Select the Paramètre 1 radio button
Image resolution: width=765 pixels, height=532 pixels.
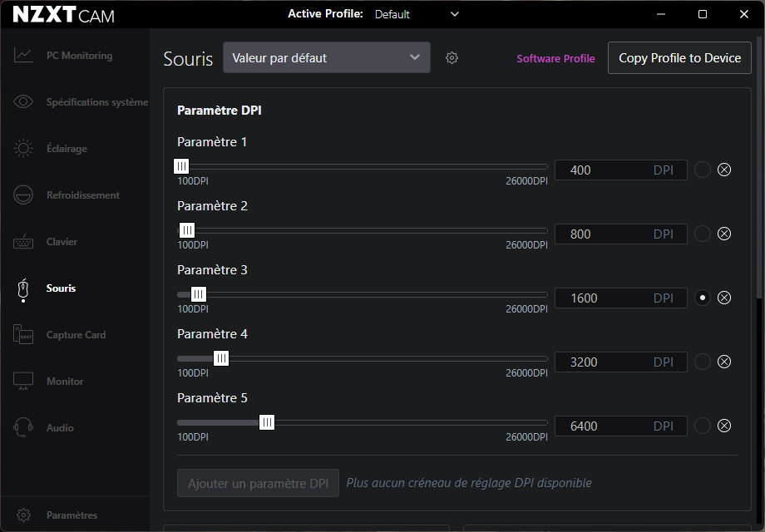[x=703, y=170]
